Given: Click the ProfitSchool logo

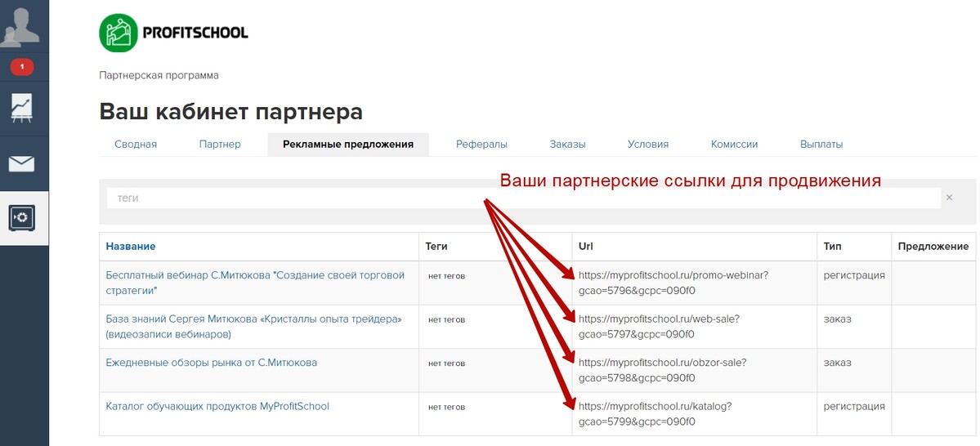Looking at the screenshot, I should (x=174, y=33).
